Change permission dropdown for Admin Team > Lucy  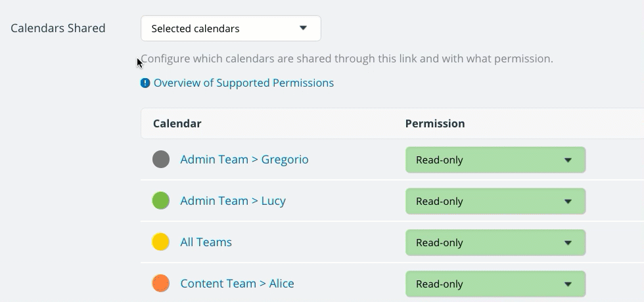495,201
